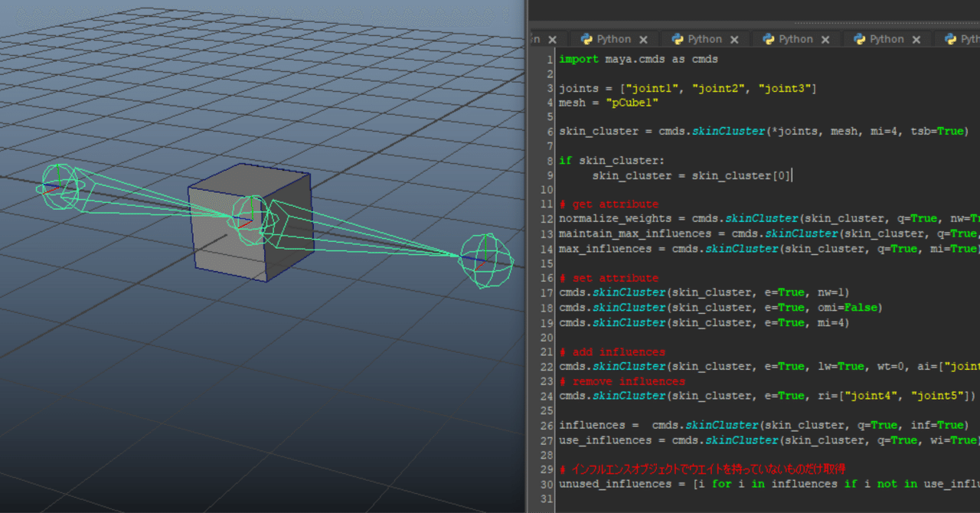Click the skinCluster link on line 17
The height and width of the screenshot is (513, 980).
point(628,292)
